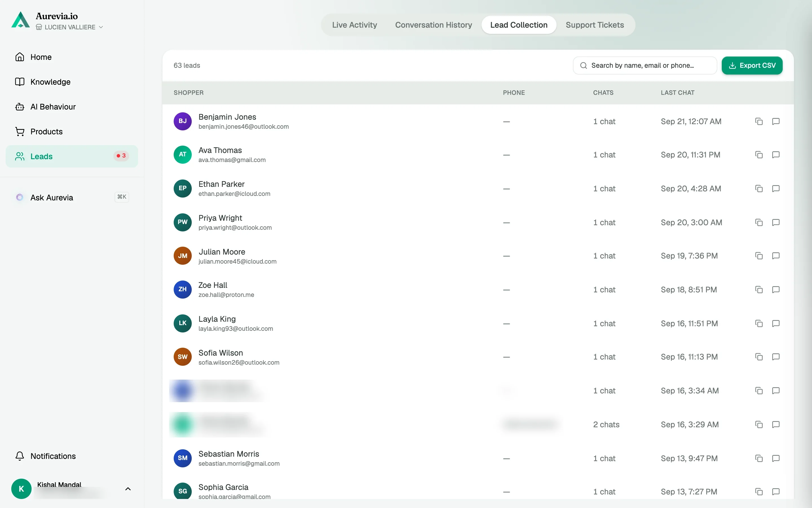Go to Home in sidebar
The image size is (812, 508).
point(72,57)
